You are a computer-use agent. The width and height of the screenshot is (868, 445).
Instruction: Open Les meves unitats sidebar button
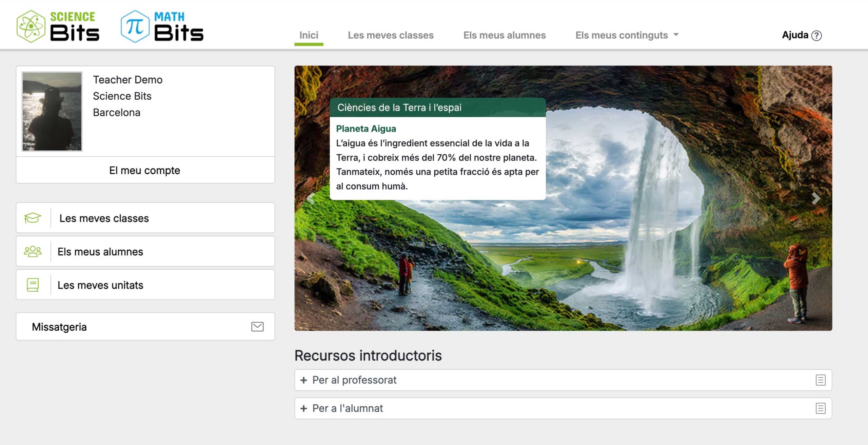[x=145, y=285]
